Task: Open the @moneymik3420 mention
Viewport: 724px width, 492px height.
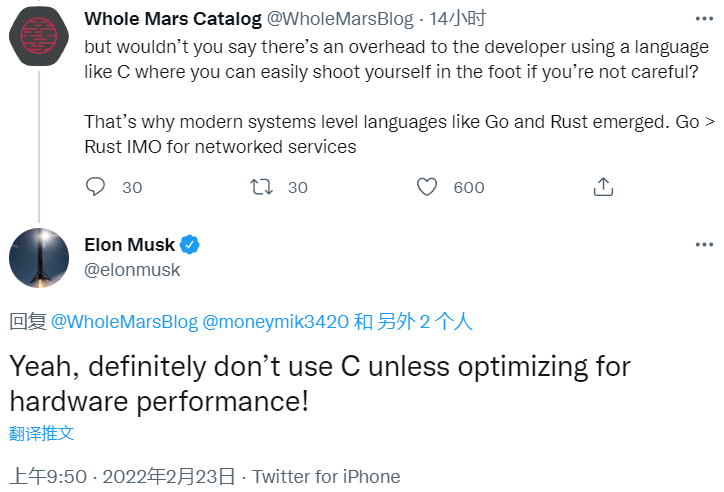Action: [275, 322]
